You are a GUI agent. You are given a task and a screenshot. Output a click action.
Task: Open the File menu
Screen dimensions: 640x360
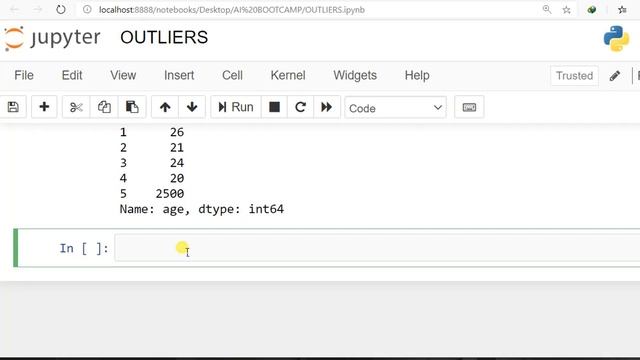pyautogui.click(x=24, y=75)
